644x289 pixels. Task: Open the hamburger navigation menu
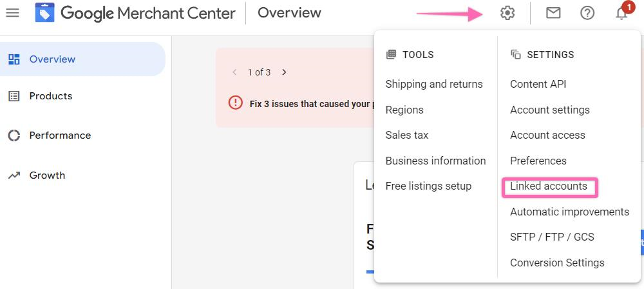(12, 13)
